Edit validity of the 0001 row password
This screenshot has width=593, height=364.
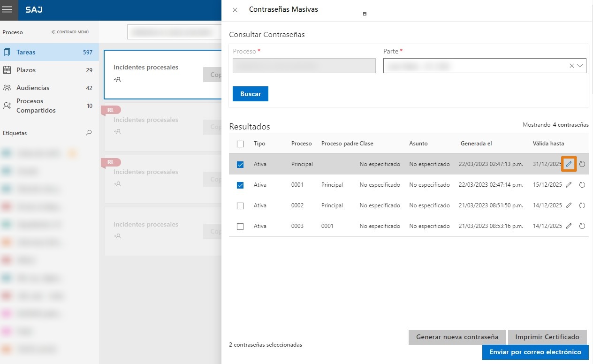pos(569,185)
